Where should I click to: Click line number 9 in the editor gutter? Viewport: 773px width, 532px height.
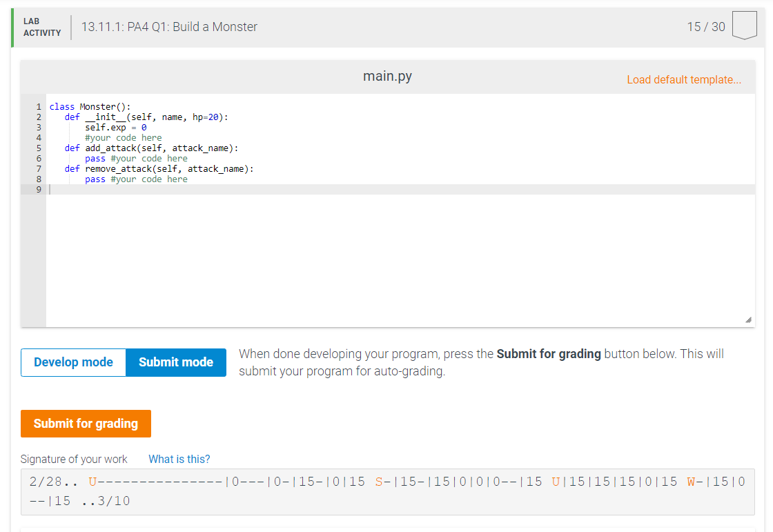click(x=38, y=189)
